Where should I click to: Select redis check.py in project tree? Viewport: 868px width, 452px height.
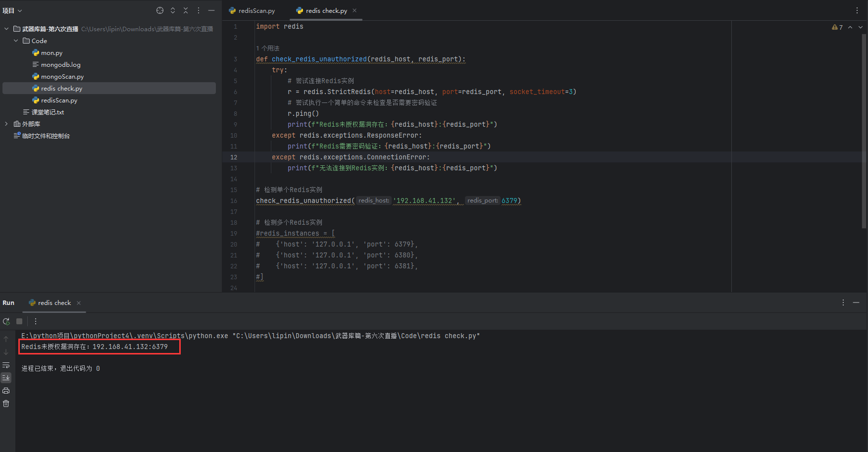point(109,88)
